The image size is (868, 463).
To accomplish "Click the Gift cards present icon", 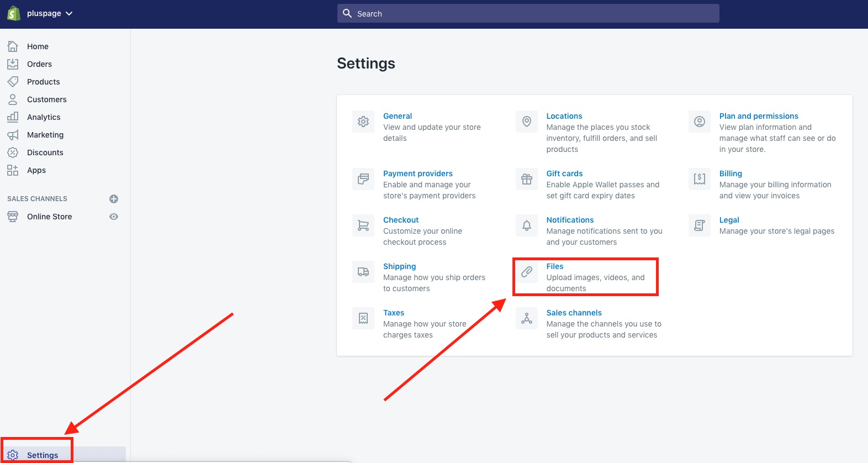I will coord(527,179).
